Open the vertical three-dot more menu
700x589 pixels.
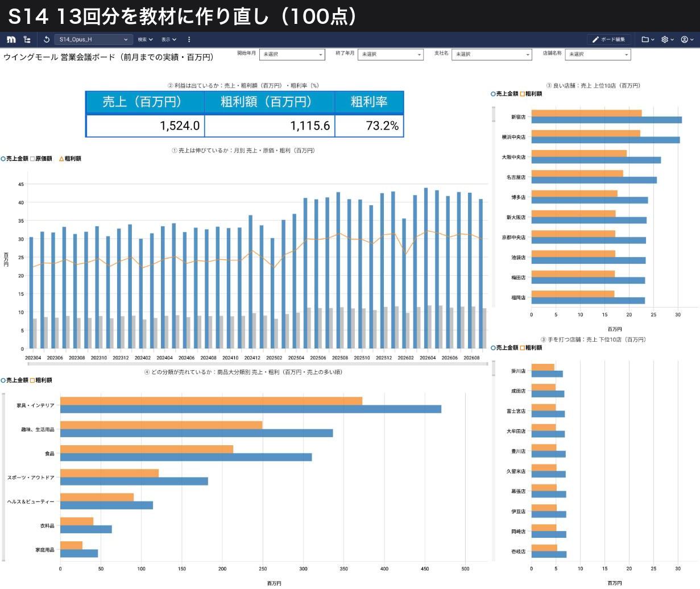click(189, 39)
